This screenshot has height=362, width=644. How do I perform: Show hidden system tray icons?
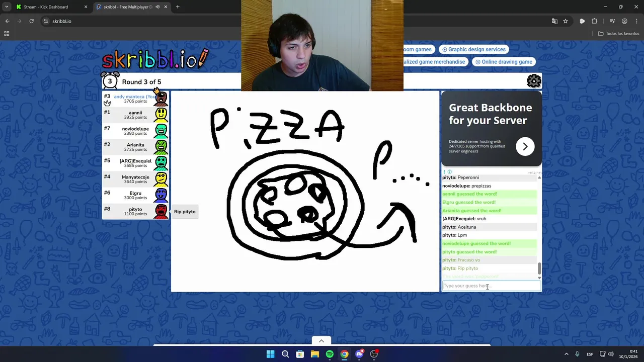(566, 354)
